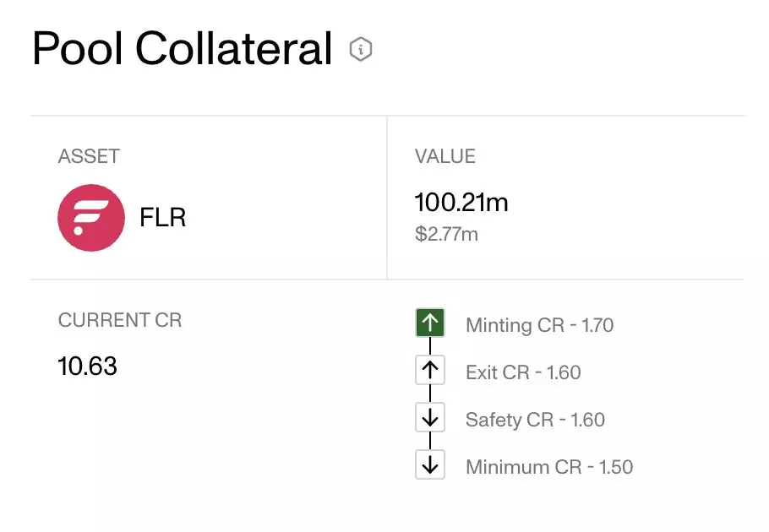The height and width of the screenshot is (532, 769).
Task: Click the connector line between Minting and Exit arrows
Action: click(430, 346)
